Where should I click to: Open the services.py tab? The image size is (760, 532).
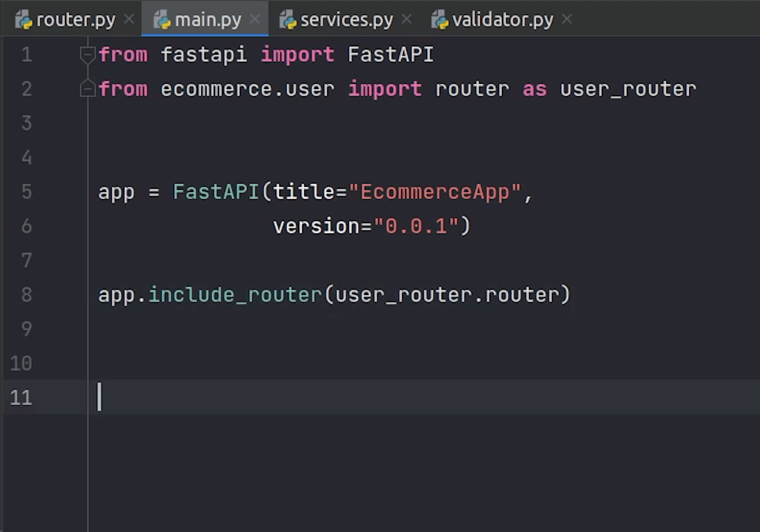(346, 20)
